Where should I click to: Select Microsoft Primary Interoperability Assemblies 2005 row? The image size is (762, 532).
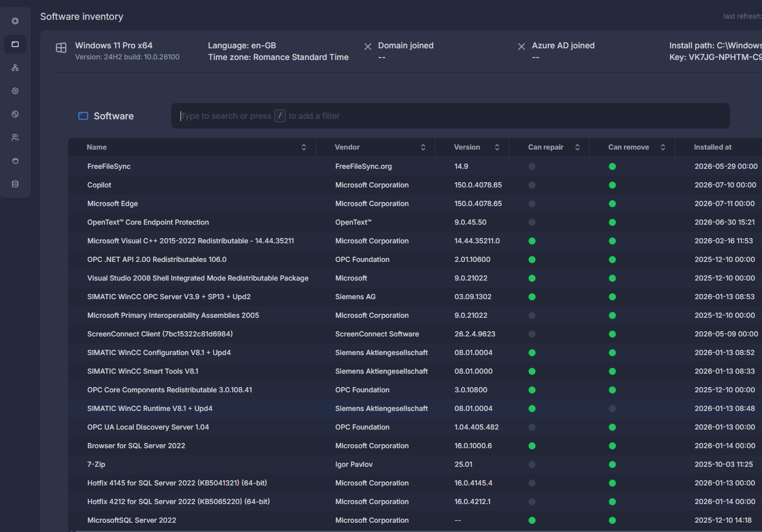pyautogui.click(x=415, y=315)
